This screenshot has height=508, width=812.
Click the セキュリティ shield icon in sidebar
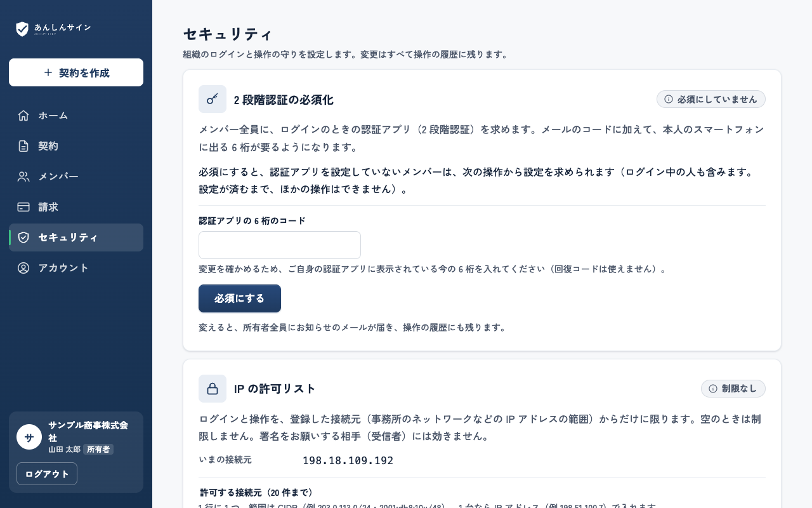coord(23,237)
